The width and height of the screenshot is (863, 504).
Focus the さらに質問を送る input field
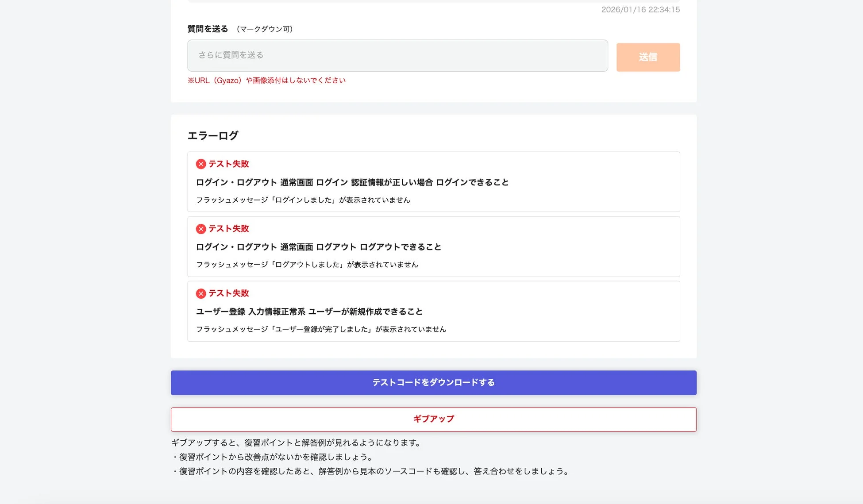[397, 55]
